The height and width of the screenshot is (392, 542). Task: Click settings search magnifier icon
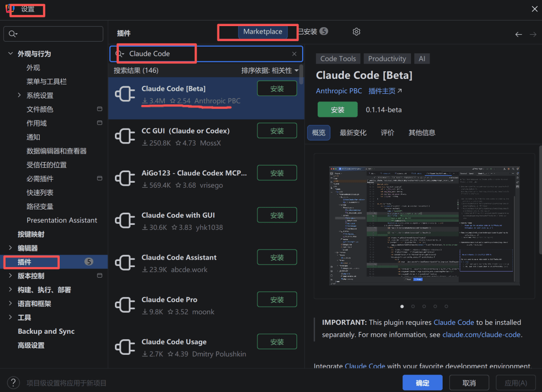13,34
